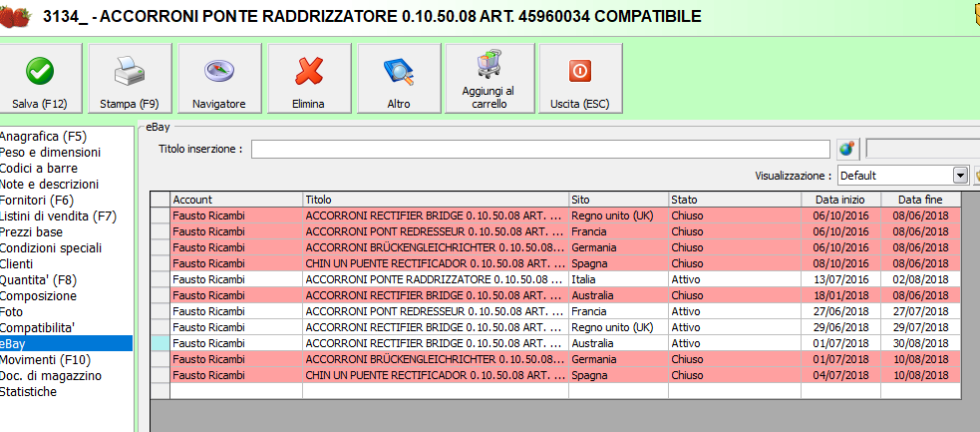Select Fornitori (F6) in the sidebar

click(37, 201)
